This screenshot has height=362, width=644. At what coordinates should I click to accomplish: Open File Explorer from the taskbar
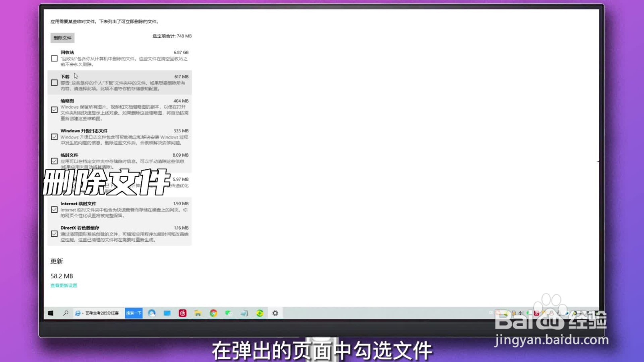198,313
